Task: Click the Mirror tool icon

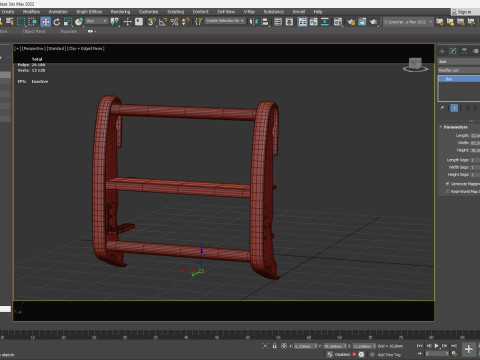Action: click(x=254, y=22)
